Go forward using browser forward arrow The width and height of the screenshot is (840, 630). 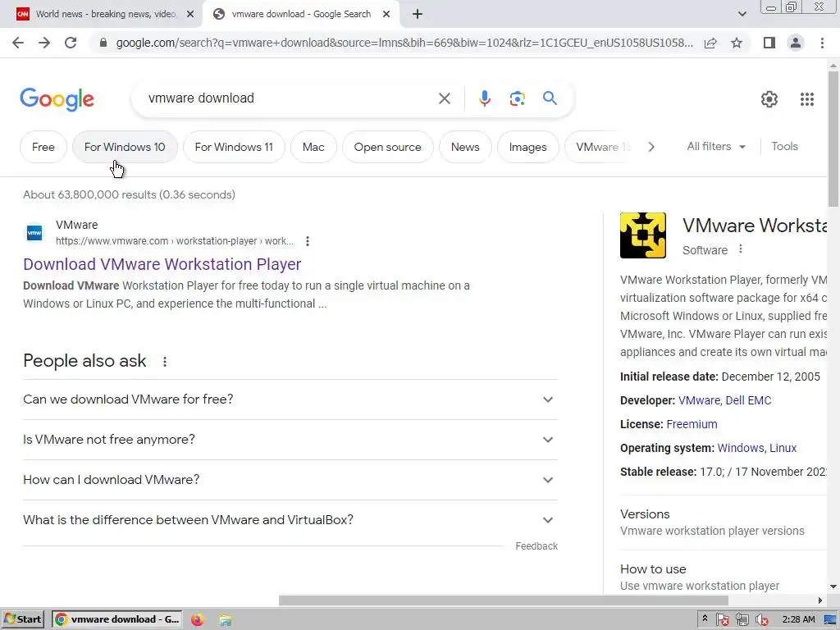point(44,43)
